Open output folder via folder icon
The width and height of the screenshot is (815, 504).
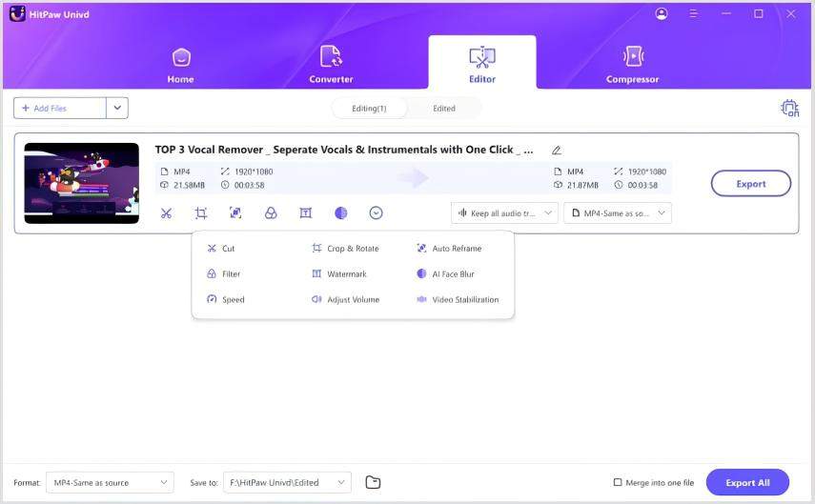(x=373, y=482)
